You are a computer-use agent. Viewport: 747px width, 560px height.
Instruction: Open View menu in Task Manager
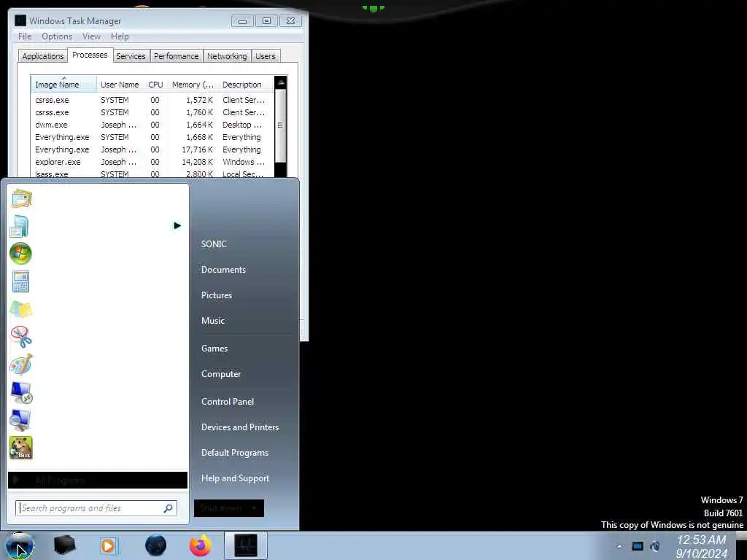[91, 36]
